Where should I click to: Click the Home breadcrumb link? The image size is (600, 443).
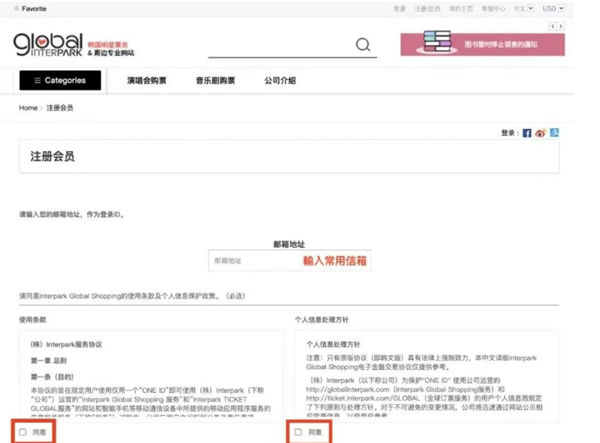[28, 108]
